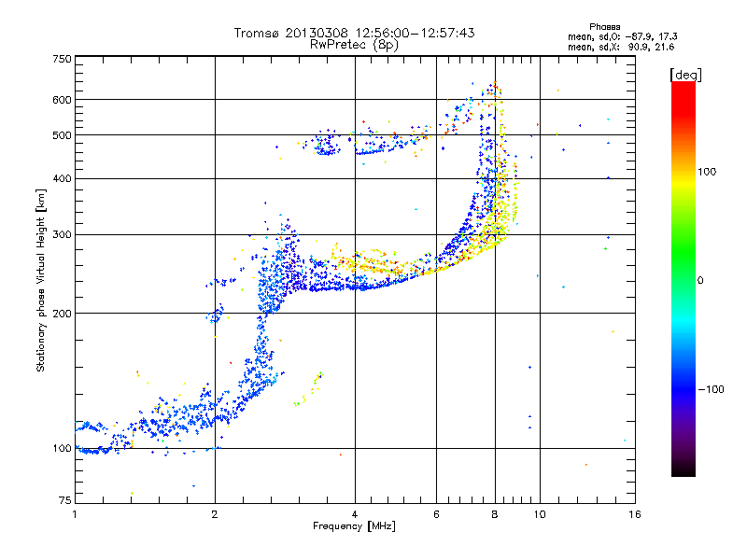This screenshot has height=560, width=747.
Task: Click the x-axis label "2"
Action: 215,514
